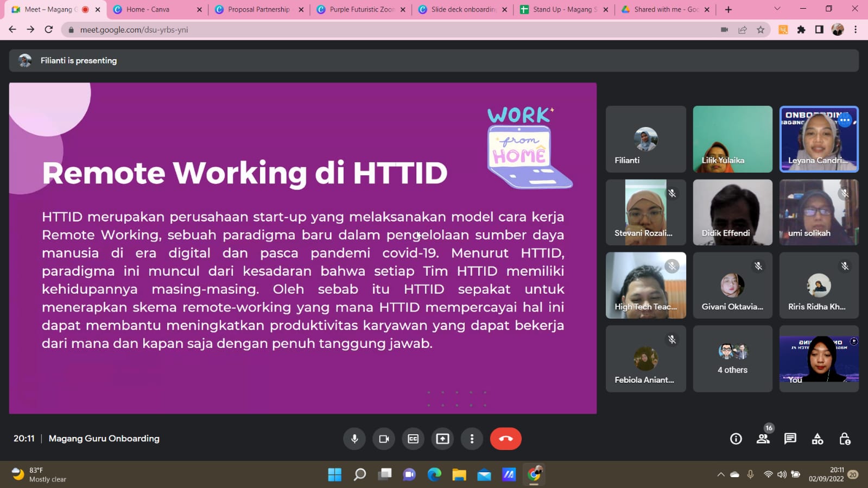Viewport: 868px width, 488px height.
Task: Click muted mic icon on umi solikah tile
Action: click(845, 193)
